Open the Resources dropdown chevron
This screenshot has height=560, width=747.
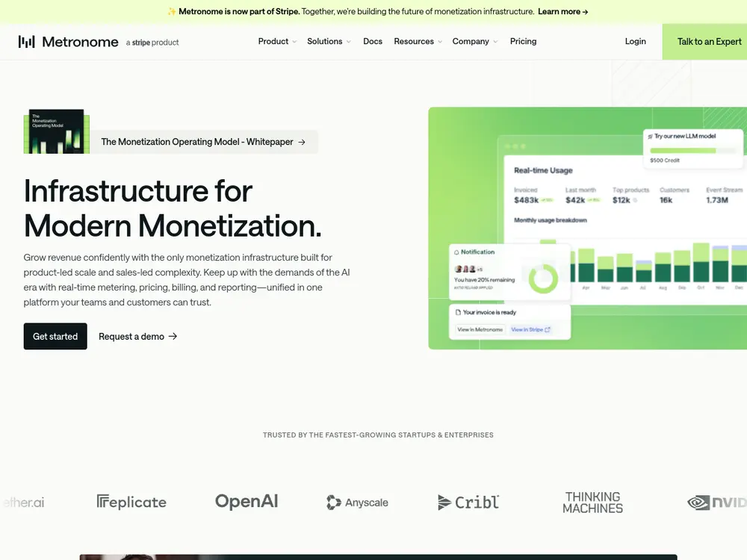pyautogui.click(x=440, y=42)
